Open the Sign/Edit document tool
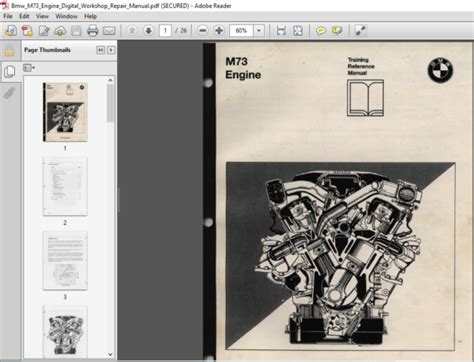This screenshot has width=474, height=362. pos(44,31)
